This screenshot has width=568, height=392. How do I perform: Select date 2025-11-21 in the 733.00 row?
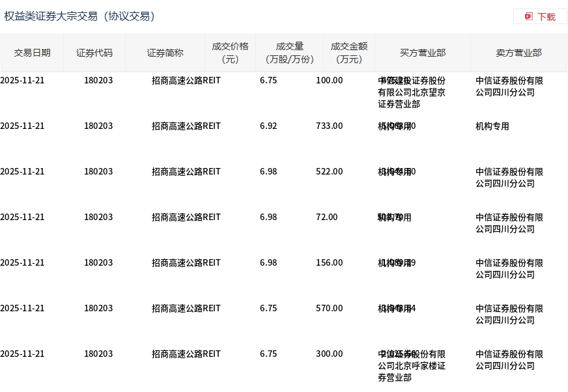click(22, 126)
